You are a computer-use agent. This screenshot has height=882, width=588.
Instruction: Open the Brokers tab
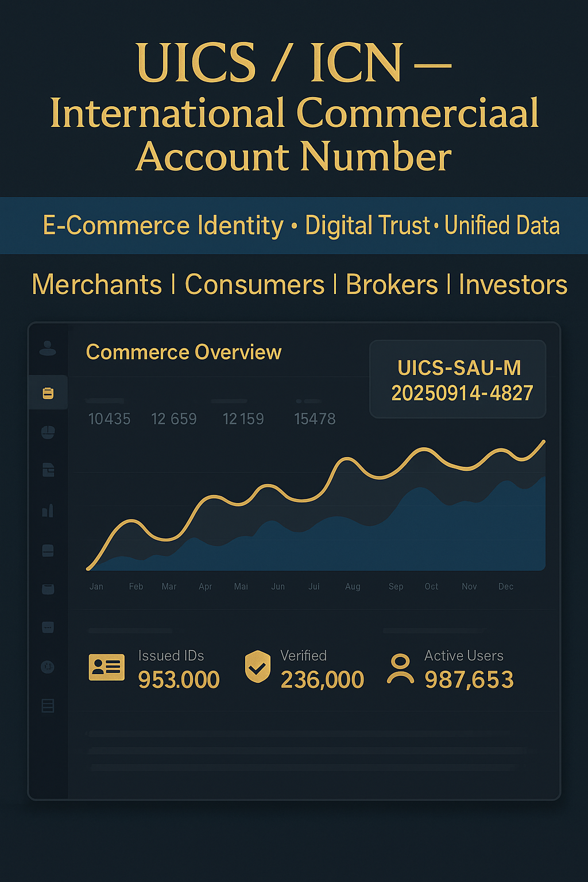(x=392, y=285)
